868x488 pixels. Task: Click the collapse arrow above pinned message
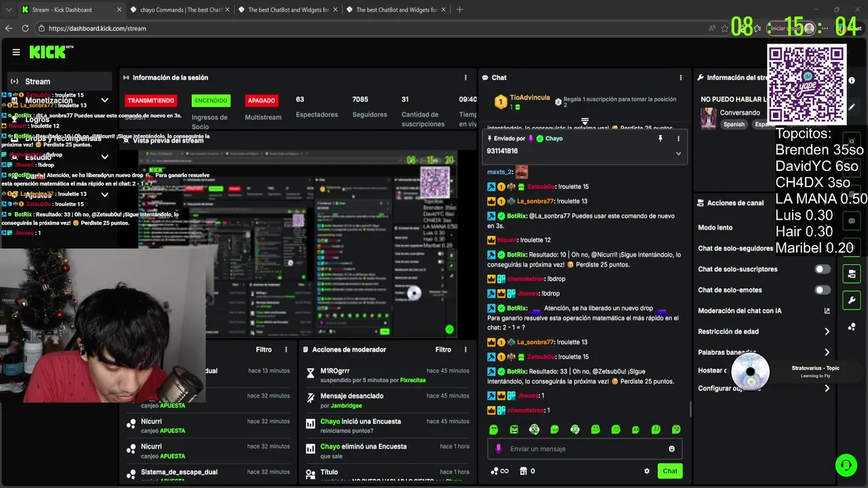tap(585, 122)
